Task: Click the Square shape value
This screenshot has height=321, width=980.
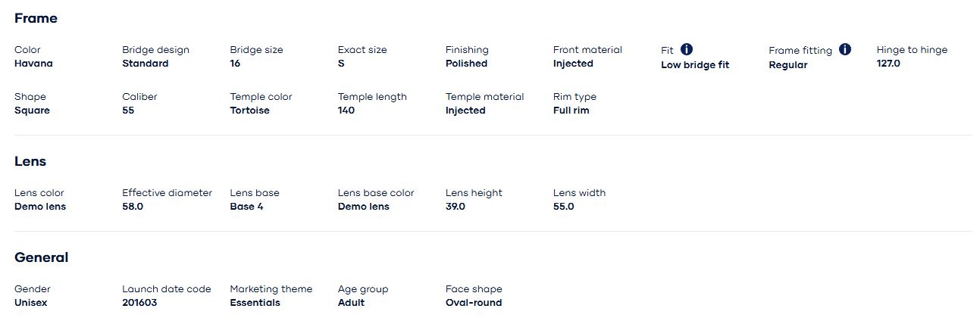Action: click(x=32, y=111)
